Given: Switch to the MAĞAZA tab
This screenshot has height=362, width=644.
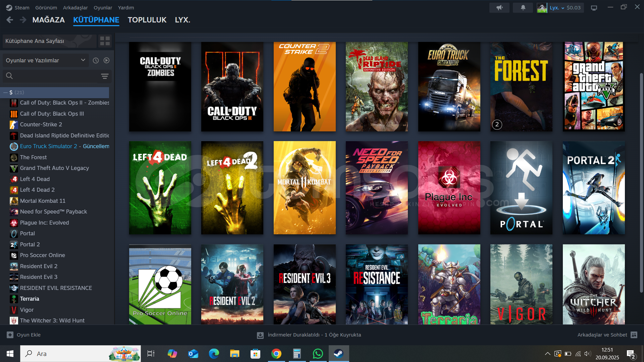Looking at the screenshot, I should pyautogui.click(x=49, y=20).
